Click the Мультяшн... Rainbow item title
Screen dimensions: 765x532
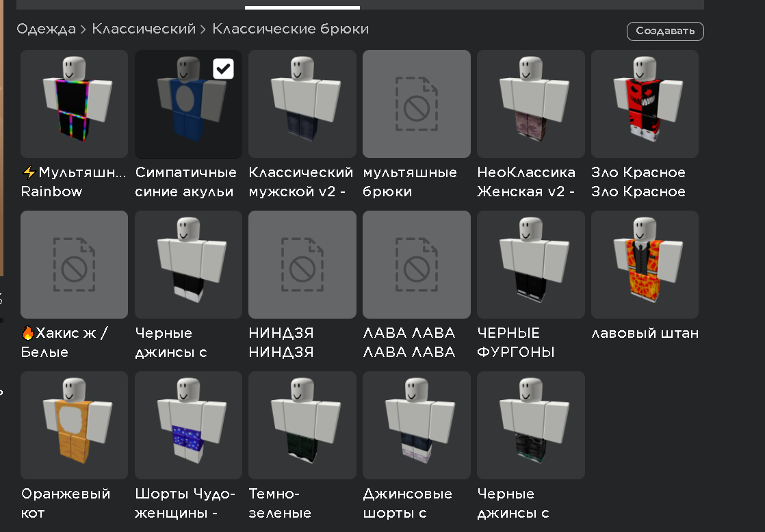(73, 182)
